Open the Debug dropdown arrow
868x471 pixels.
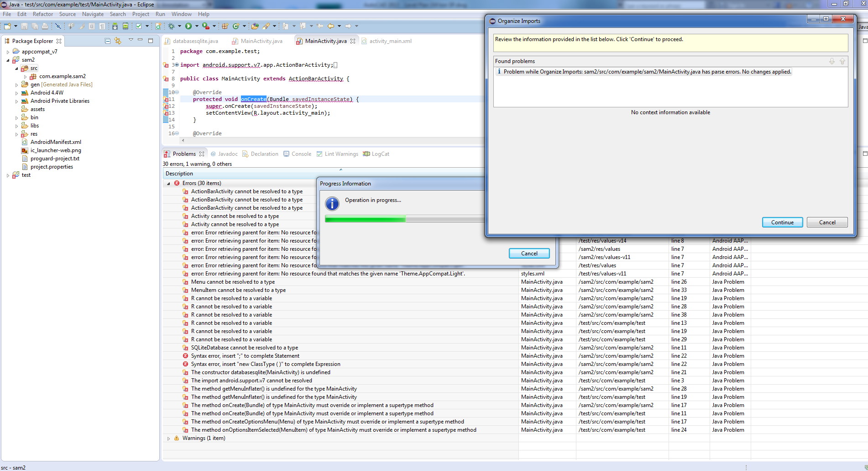click(179, 26)
